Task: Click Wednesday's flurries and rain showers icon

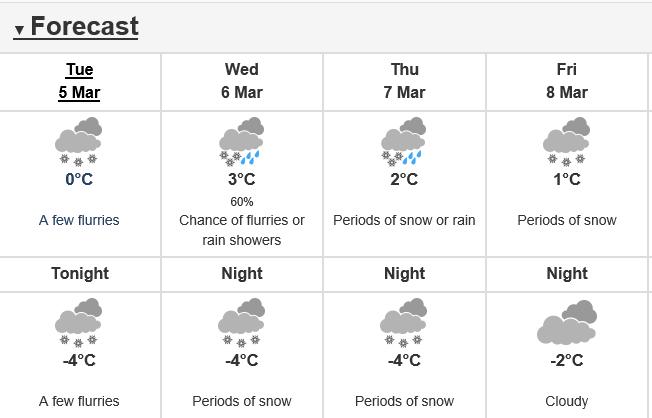Action: tap(241, 141)
